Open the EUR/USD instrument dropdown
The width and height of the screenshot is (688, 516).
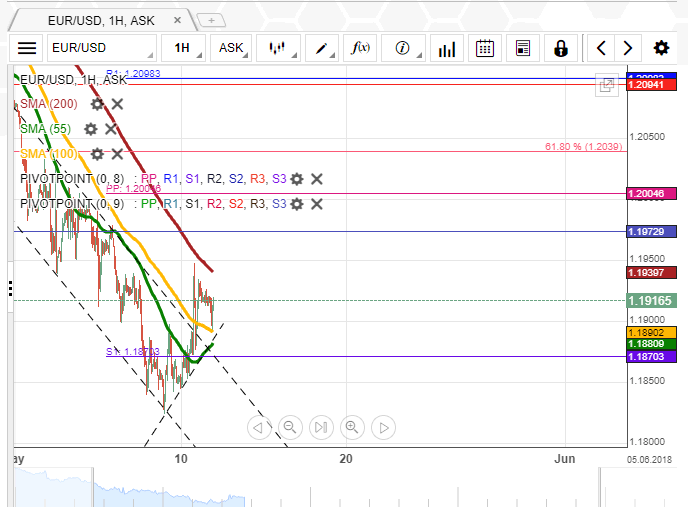point(101,48)
